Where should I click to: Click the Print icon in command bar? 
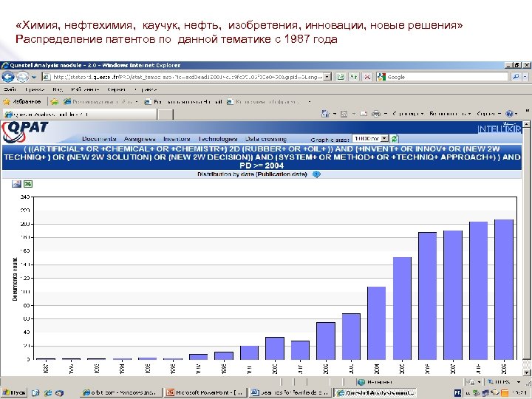(375, 114)
